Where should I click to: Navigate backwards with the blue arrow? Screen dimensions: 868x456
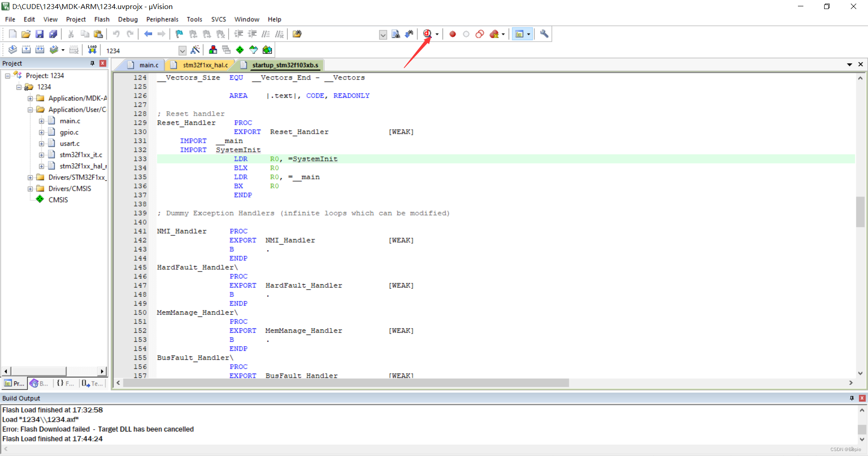point(148,34)
